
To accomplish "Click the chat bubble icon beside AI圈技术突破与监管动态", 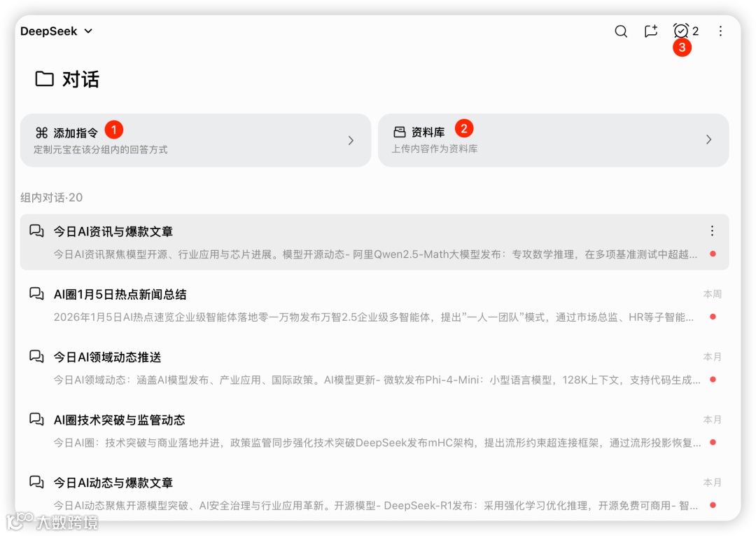I will (x=36, y=420).
